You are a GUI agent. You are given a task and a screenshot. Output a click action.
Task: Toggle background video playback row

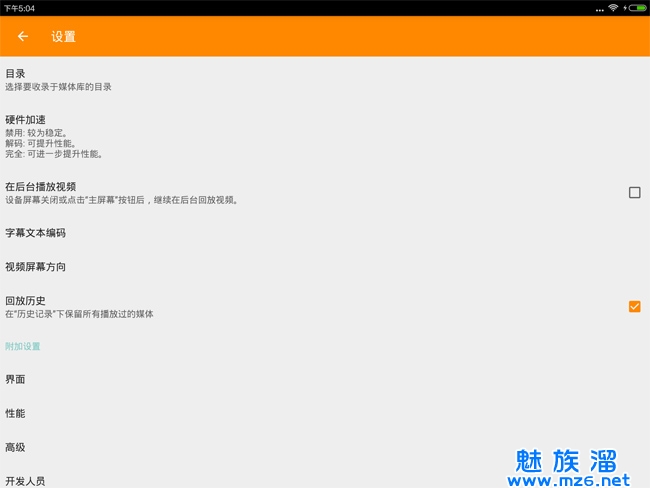point(325,193)
